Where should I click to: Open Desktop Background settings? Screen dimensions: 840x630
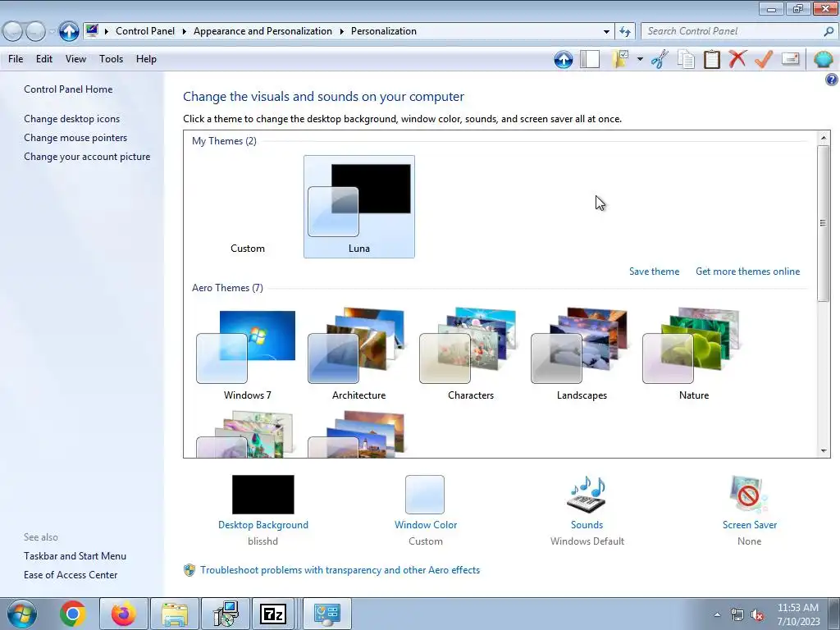coord(263,500)
